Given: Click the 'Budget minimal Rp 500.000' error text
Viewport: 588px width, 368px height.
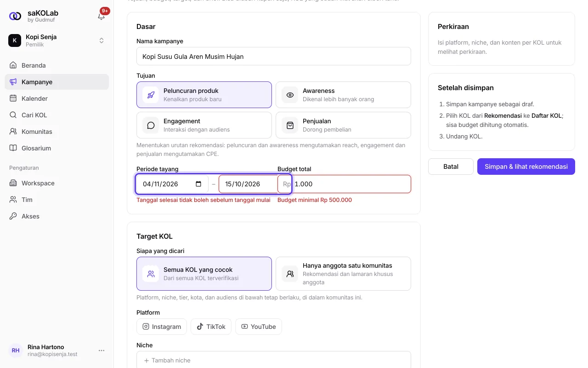Looking at the screenshot, I should pos(315,200).
